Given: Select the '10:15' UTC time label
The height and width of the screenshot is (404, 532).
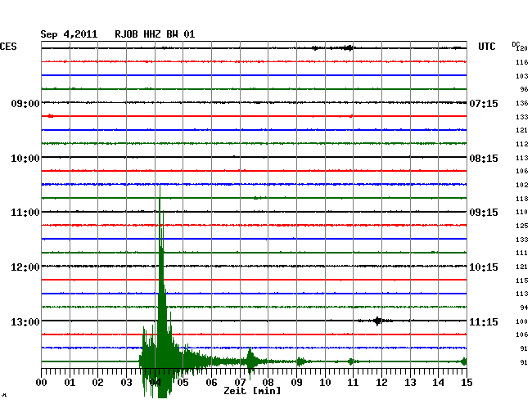Looking at the screenshot, I should click(484, 267).
